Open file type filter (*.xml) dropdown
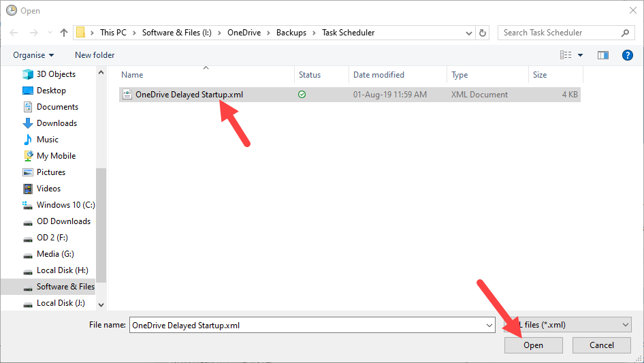The image size is (644, 363). coord(567,325)
